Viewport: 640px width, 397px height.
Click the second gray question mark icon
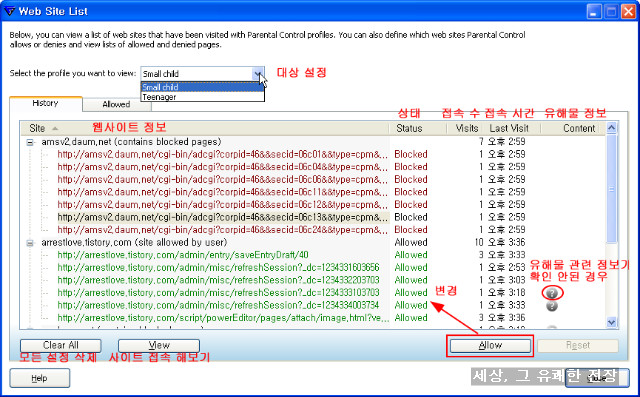552,306
